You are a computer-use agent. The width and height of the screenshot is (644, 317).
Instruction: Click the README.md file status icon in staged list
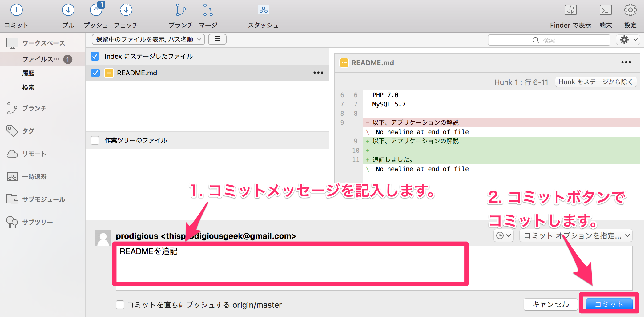tap(109, 73)
